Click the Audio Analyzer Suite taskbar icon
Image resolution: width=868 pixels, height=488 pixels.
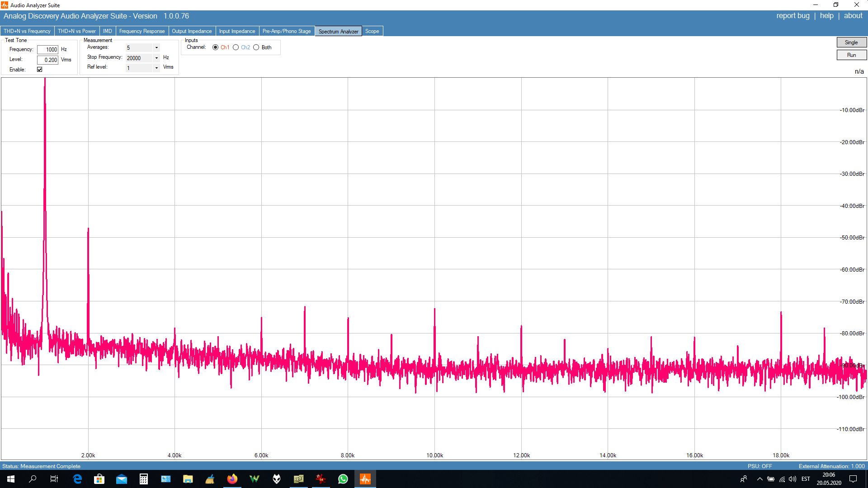pyautogui.click(x=365, y=479)
